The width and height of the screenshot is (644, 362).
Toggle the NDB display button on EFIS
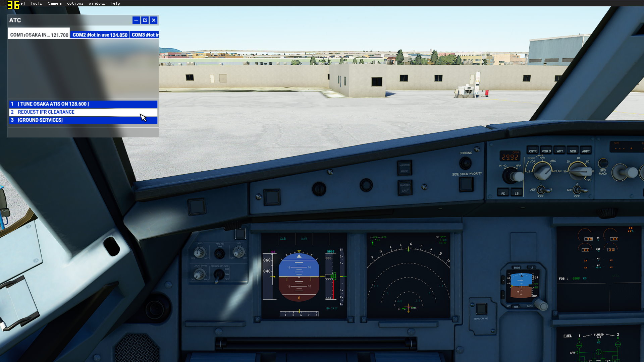pyautogui.click(x=573, y=151)
